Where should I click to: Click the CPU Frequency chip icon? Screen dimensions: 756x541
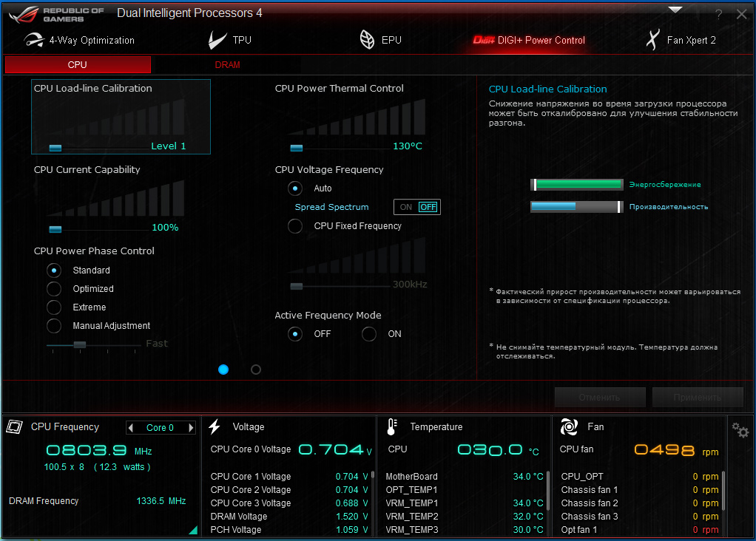(x=15, y=426)
